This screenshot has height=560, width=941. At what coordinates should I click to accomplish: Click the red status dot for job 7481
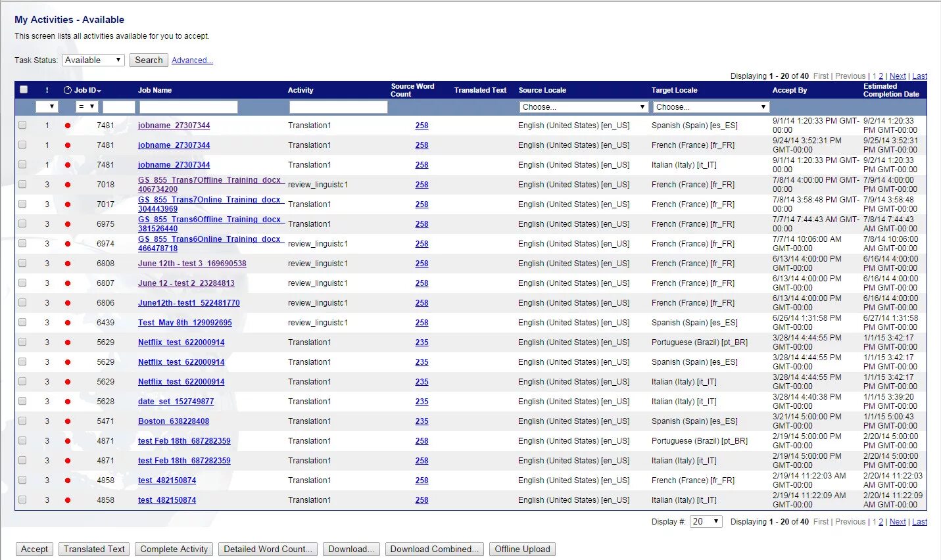67,125
